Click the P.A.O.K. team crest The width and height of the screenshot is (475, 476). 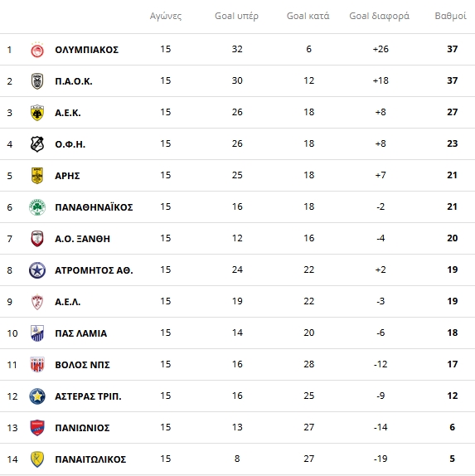click(37, 81)
